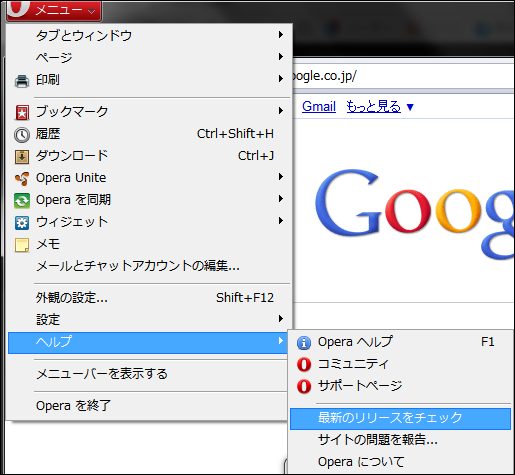The image size is (515, 475).
Task: Click the bookmark star icon beside ブックマーク
Action: click(22, 112)
